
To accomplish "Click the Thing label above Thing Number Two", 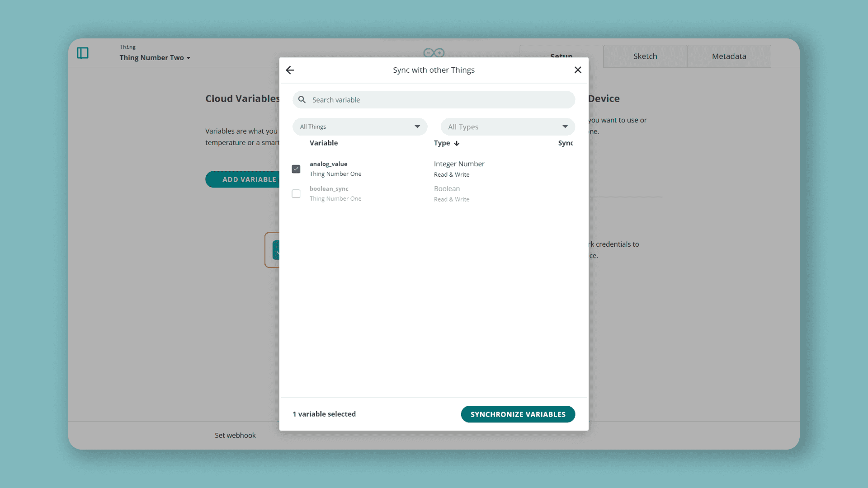I will point(127,47).
